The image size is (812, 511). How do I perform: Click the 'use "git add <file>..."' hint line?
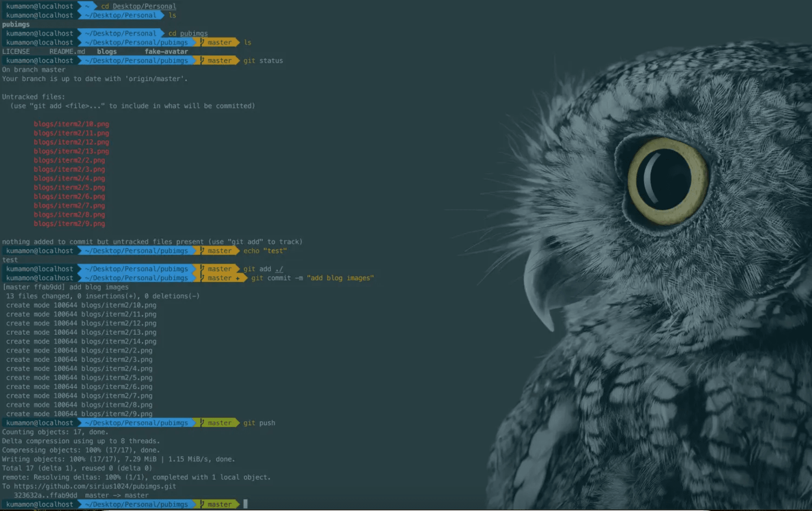132,106
